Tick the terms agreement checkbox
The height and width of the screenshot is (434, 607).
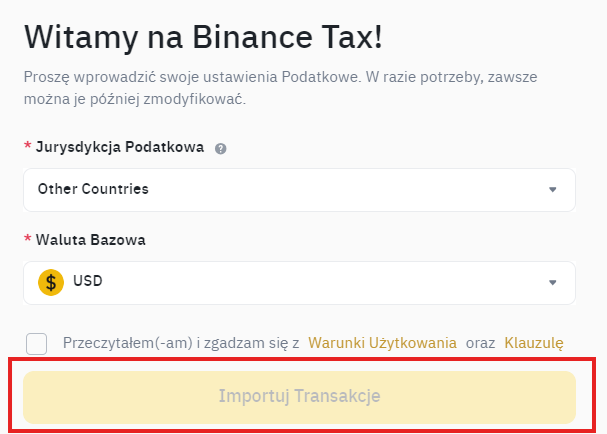point(37,343)
